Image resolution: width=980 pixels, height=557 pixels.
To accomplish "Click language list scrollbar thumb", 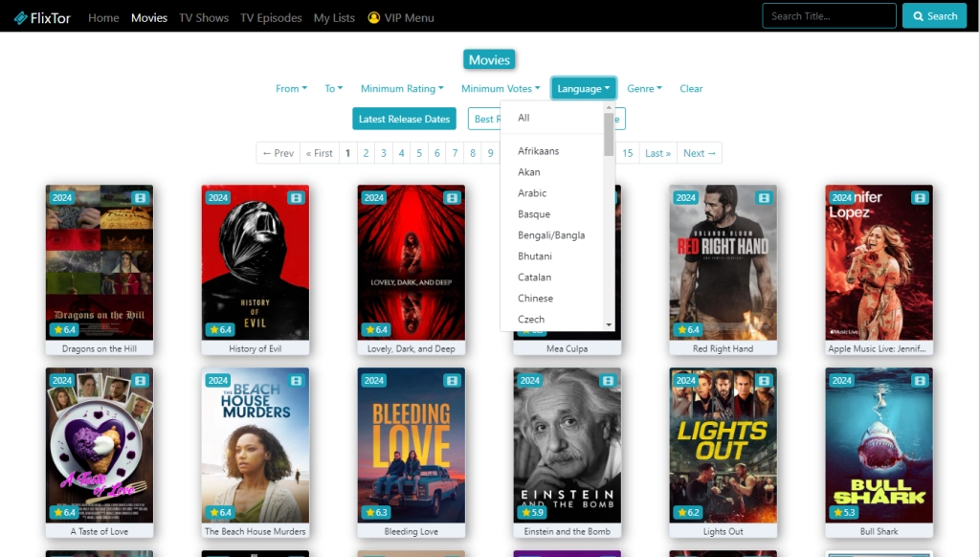I will coord(609,134).
